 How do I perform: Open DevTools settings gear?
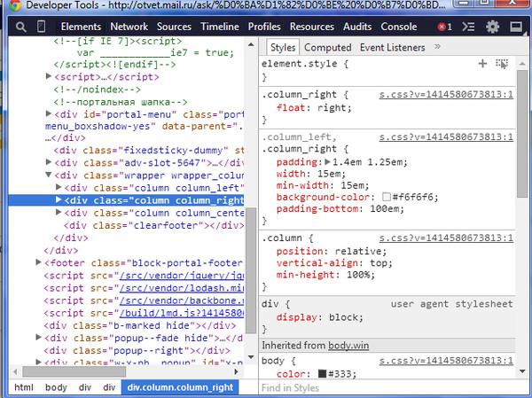tap(492, 27)
